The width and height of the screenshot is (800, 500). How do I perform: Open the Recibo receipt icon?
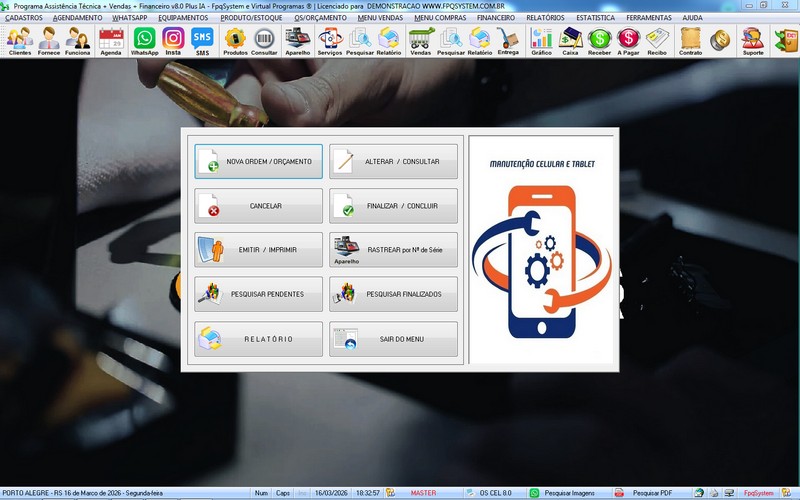[x=657, y=41]
